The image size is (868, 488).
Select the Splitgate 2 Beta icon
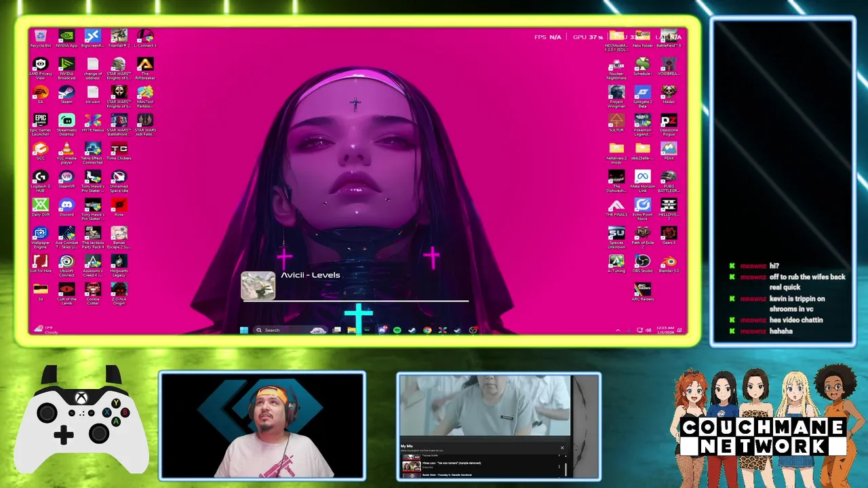[x=642, y=97]
